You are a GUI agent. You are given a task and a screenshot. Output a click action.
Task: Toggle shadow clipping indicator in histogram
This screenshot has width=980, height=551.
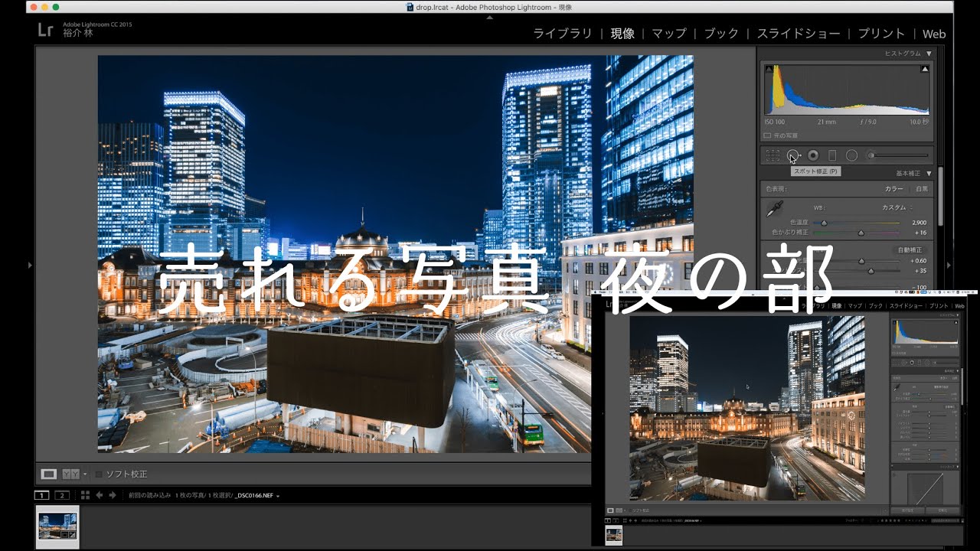[768, 69]
